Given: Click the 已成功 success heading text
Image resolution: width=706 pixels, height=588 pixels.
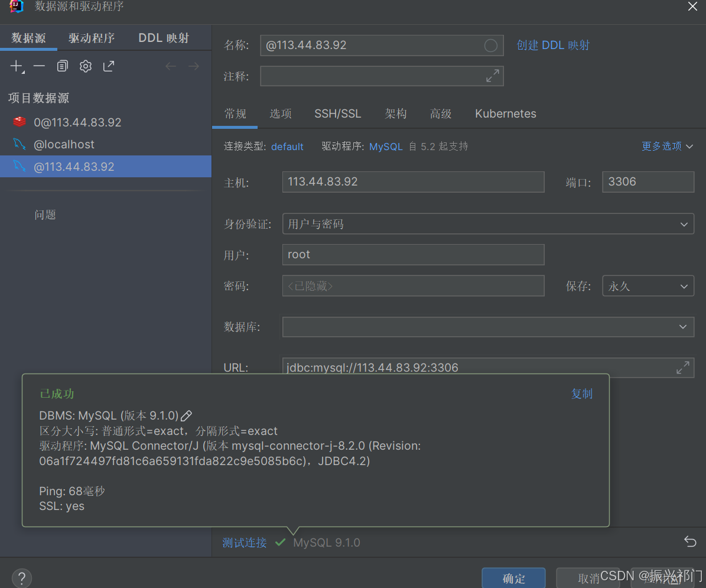Looking at the screenshot, I should pos(57,394).
